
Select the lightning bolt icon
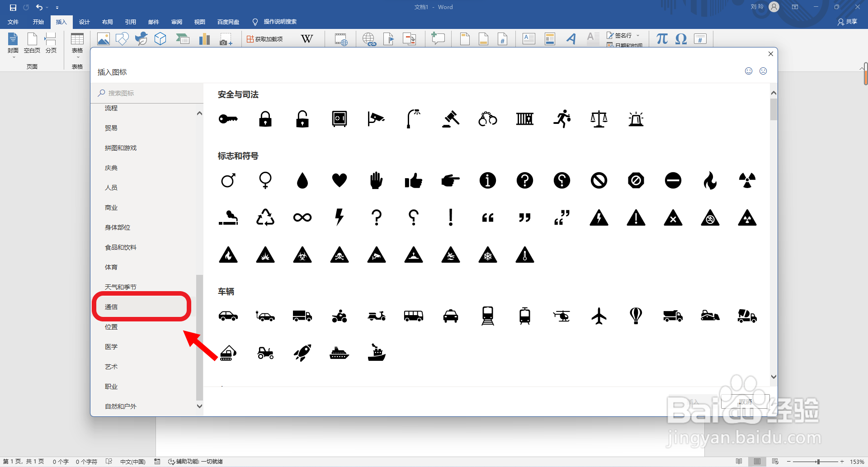tap(340, 217)
